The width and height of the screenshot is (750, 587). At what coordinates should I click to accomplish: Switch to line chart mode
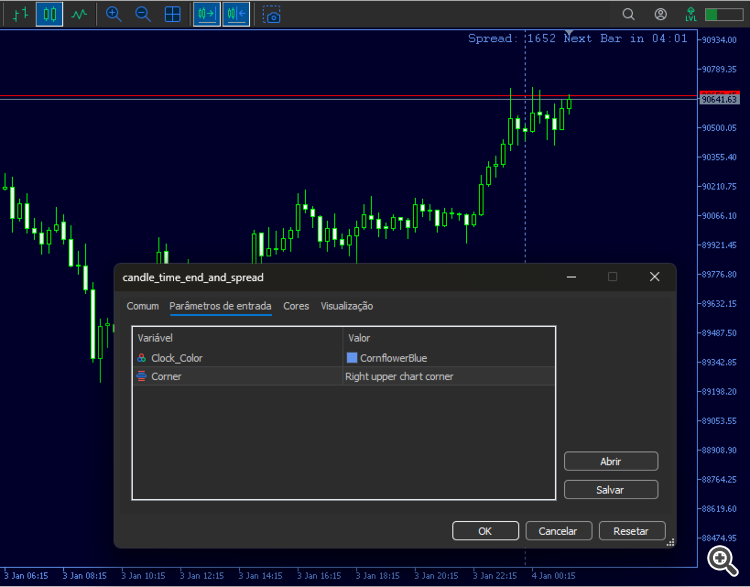(x=79, y=14)
